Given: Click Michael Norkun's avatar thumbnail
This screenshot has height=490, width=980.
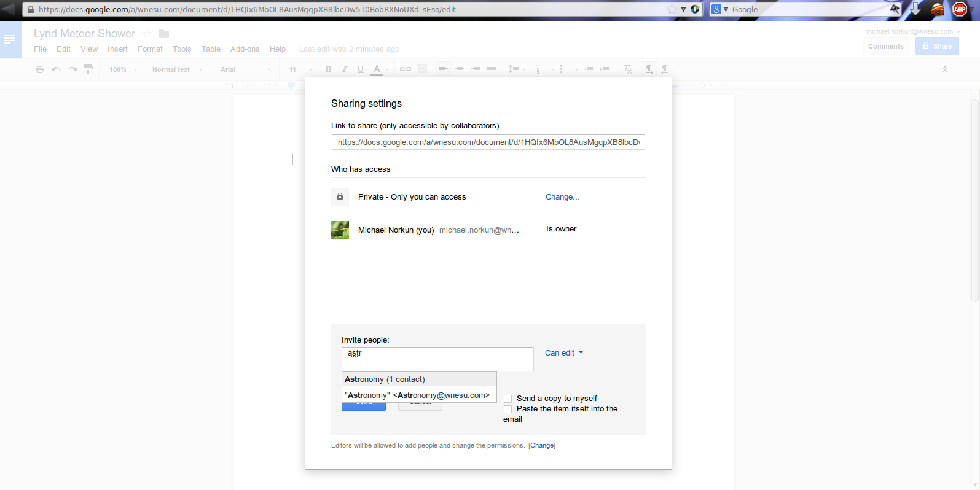Looking at the screenshot, I should (x=340, y=230).
